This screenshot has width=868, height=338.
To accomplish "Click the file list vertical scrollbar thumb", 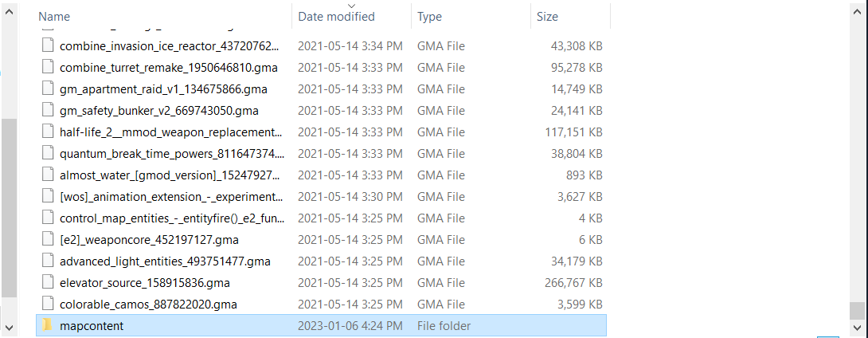I will tap(856, 309).
